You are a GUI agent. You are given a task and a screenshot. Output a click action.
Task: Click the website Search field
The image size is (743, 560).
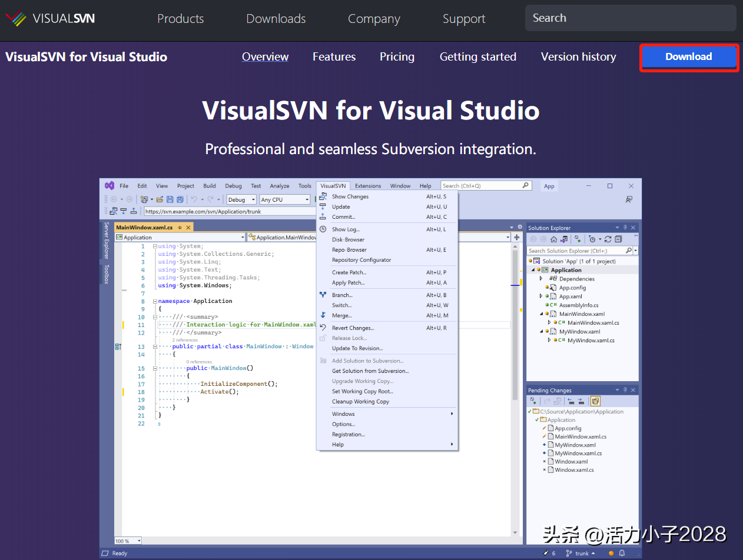point(631,18)
